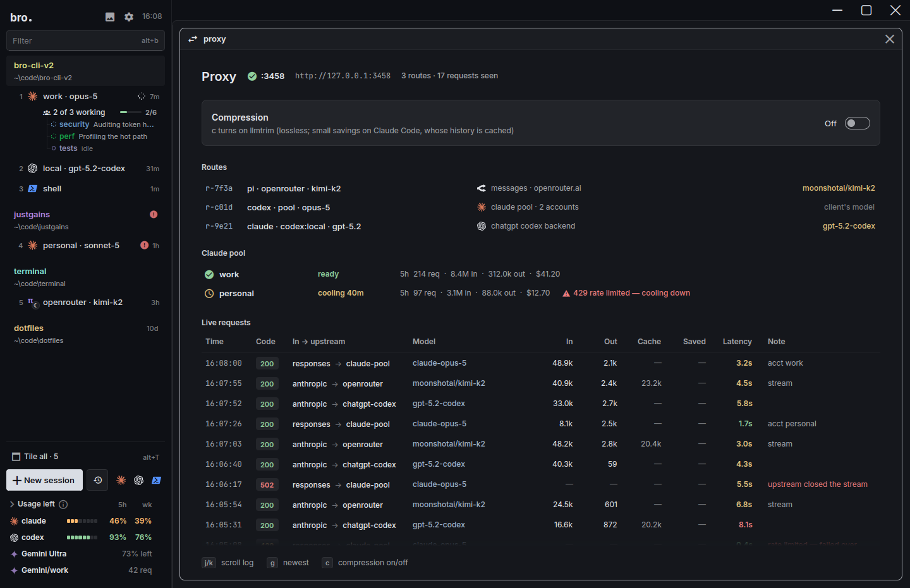
Task: Collapse the Usage left section
Action: click(x=12, y=504)
